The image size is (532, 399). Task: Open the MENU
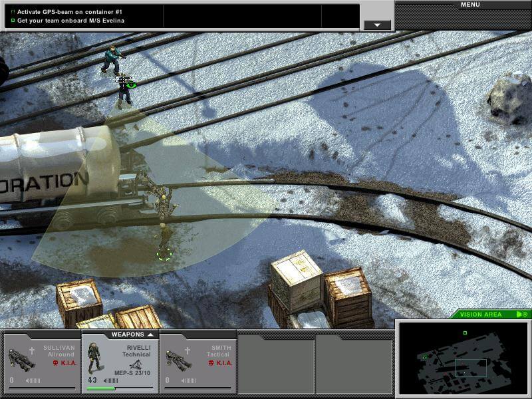[x=470, y=5]
